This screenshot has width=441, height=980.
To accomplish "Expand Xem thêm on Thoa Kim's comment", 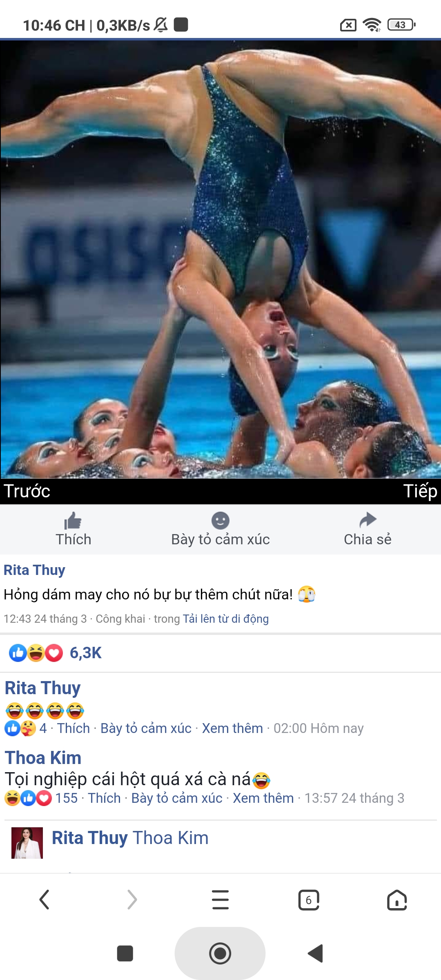I will point(263,798).
